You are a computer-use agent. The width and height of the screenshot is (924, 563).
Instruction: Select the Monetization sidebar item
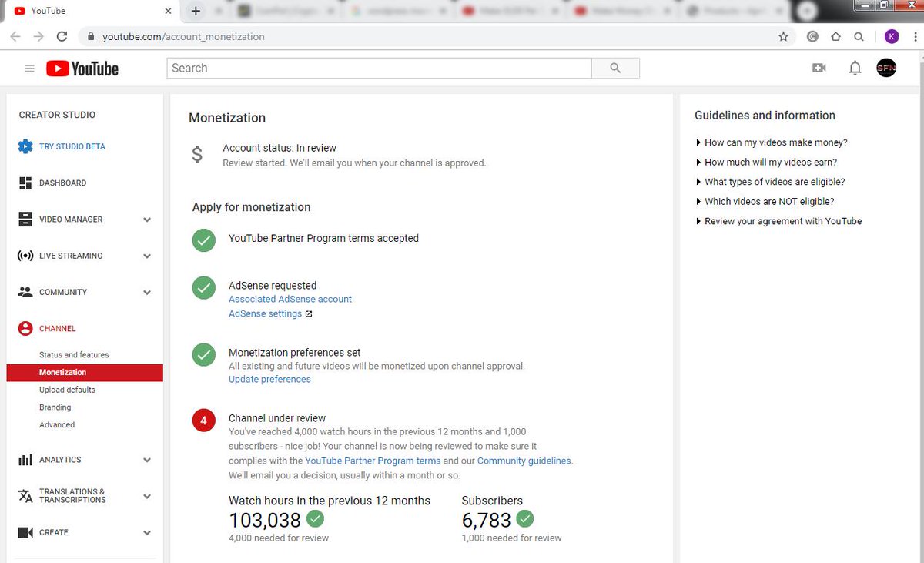85,373
